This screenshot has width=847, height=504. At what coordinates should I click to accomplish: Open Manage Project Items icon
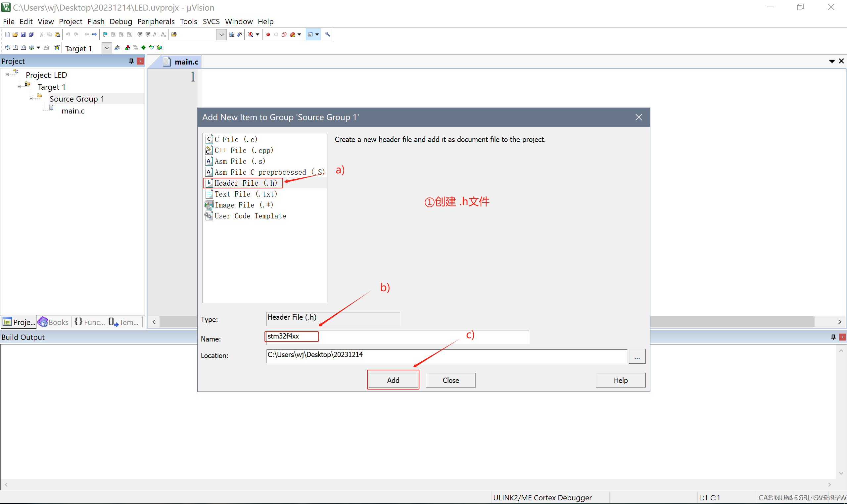(128, 48)
